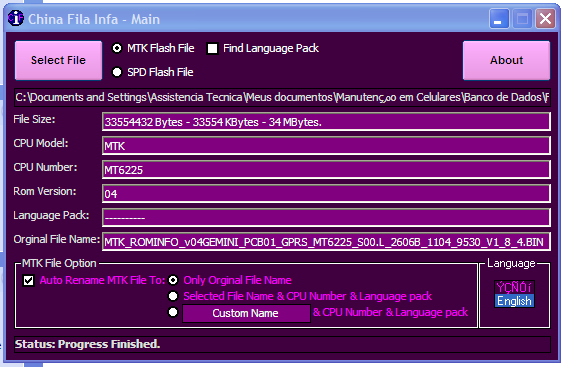Screen dimensions: 563x367
Task: Click the Rom Version field showing 04
Action: click(326, 194)
